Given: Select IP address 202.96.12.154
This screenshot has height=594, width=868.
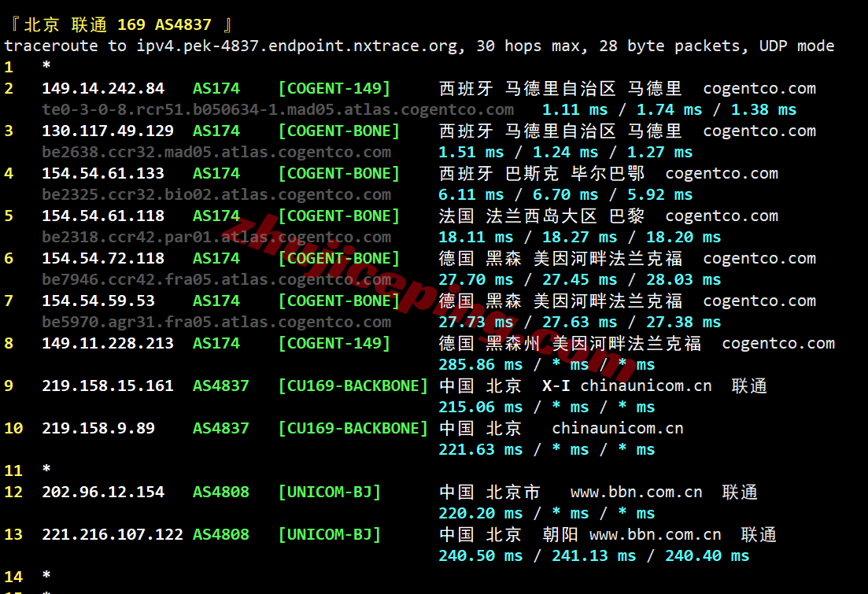Looking at the screenshot, I should tap(103, 493).
